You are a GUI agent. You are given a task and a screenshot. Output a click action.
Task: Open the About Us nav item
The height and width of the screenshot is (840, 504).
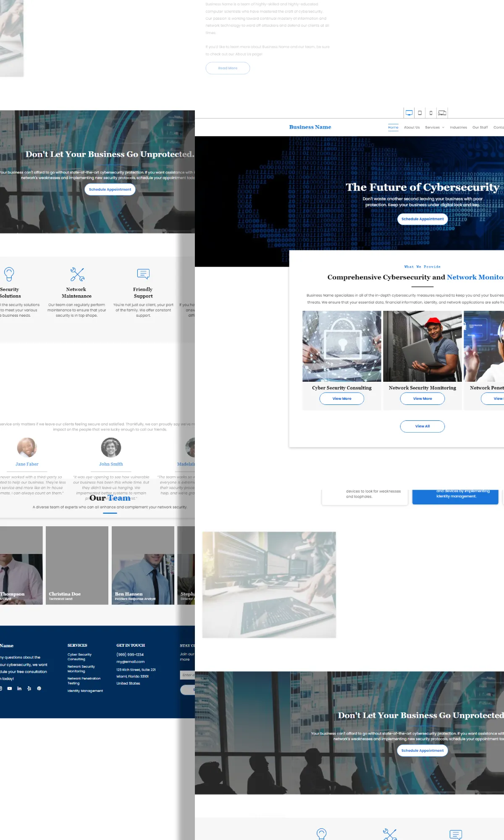pyautogui.click(x=412, y=127)
